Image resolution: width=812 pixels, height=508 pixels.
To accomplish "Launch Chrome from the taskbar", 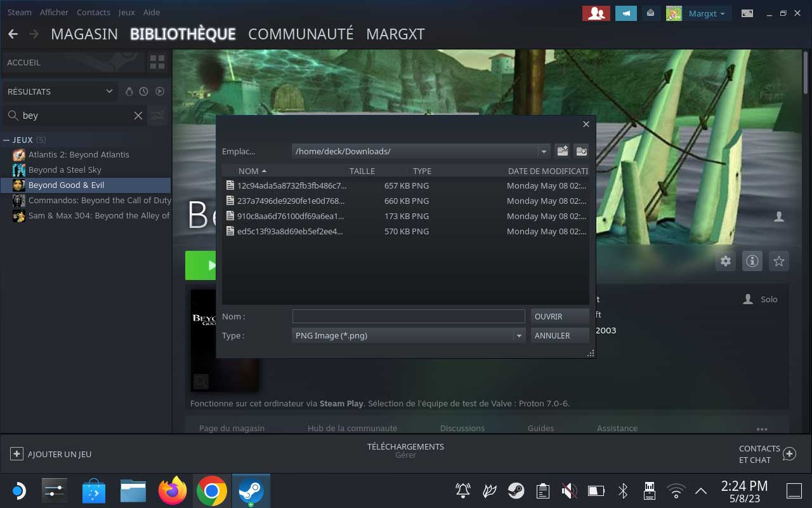I will (x=212, y=491).
